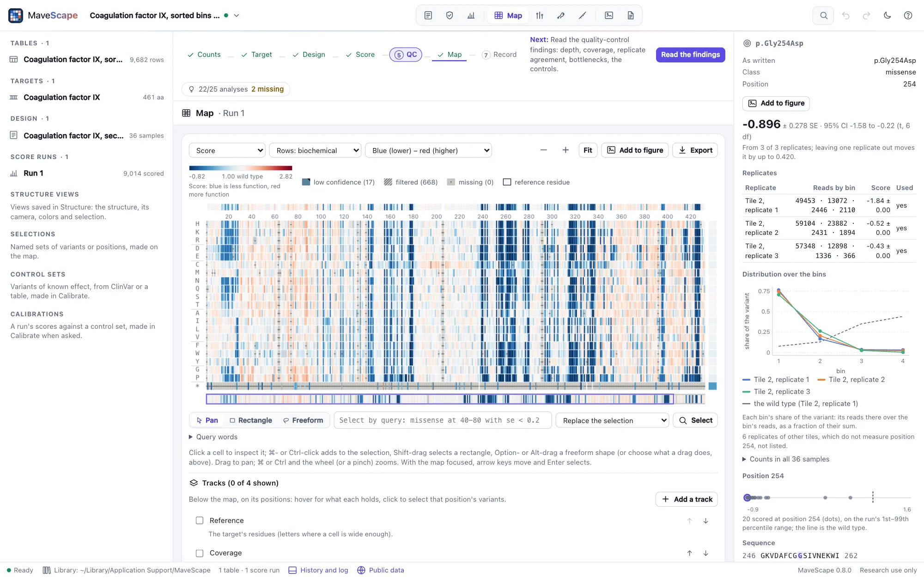The height and width of the screenshot is (578, 924).
Task: Go to the Design workflow step
Action: pyautogui.click(x=309, y=55)
